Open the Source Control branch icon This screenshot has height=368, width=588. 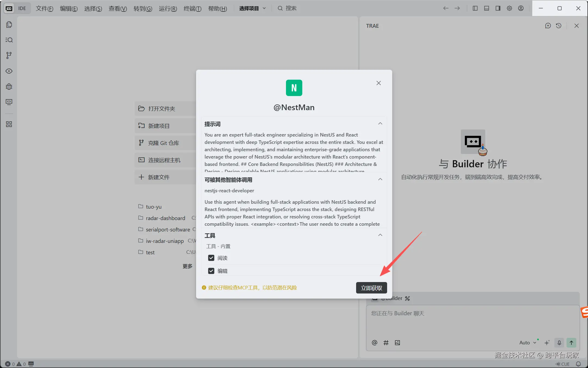[x=9, y=55]
